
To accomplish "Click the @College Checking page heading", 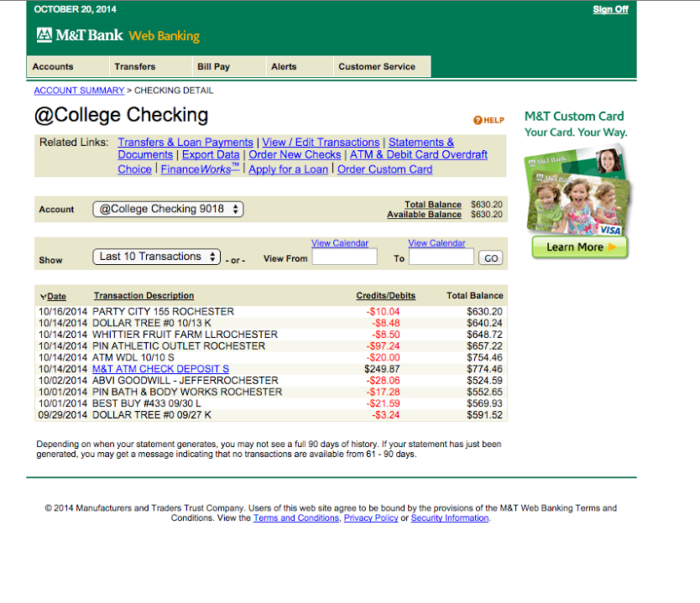I will 122,115.
